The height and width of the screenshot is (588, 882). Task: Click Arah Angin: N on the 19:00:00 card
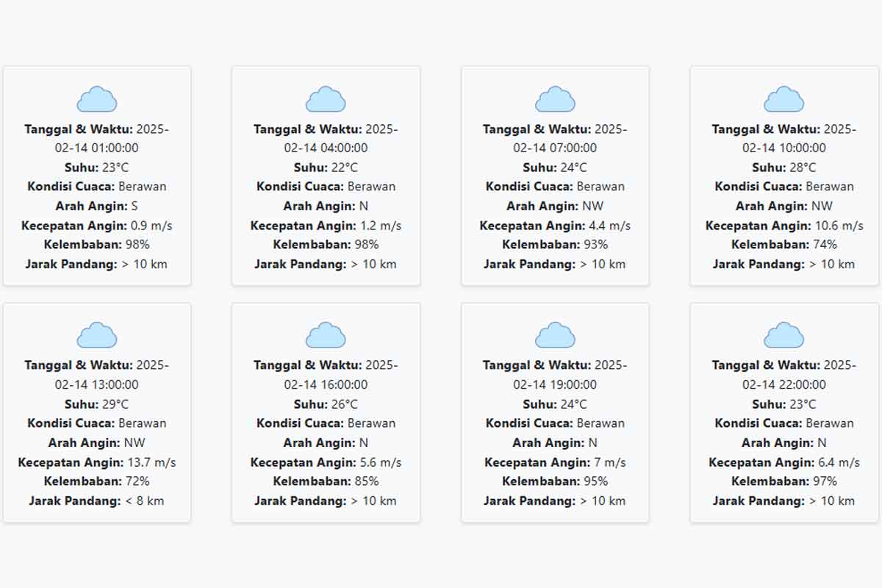pos(555,442)
